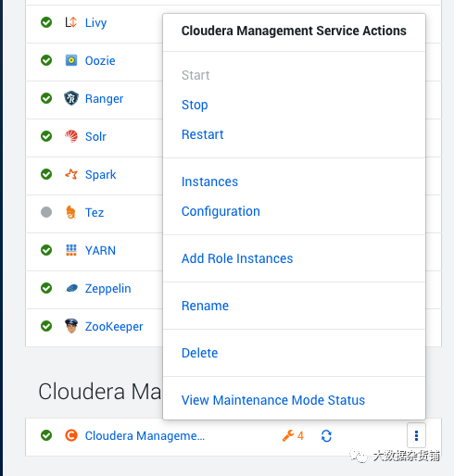
Task: Click the Oozie service icon
Action: 71,60
